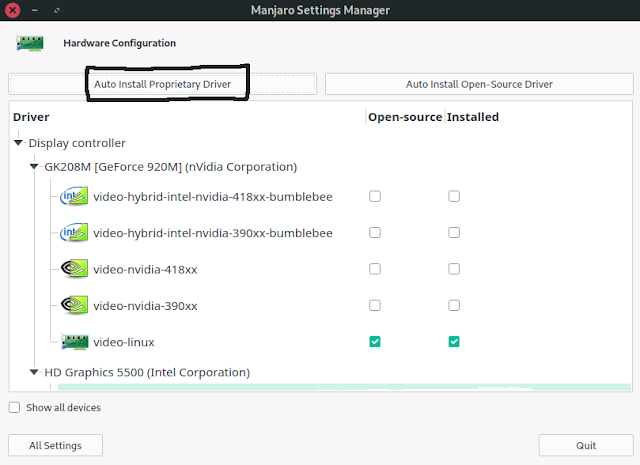The image size is (640, 465).
Task: Toggle Open-source checkbox for video-nvidia-418xx
Action: coord(375,269)
